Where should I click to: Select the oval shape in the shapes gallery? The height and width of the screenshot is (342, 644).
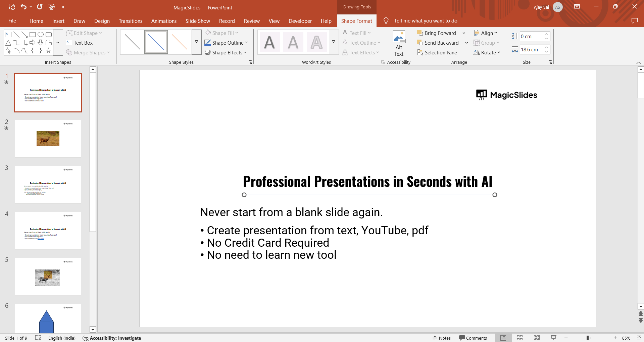[x=41, y=34]
